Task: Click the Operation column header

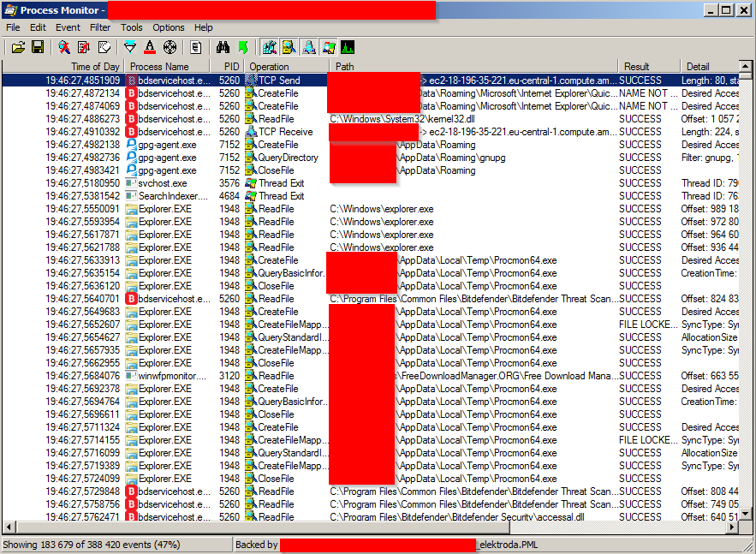Action: (287, 67)
